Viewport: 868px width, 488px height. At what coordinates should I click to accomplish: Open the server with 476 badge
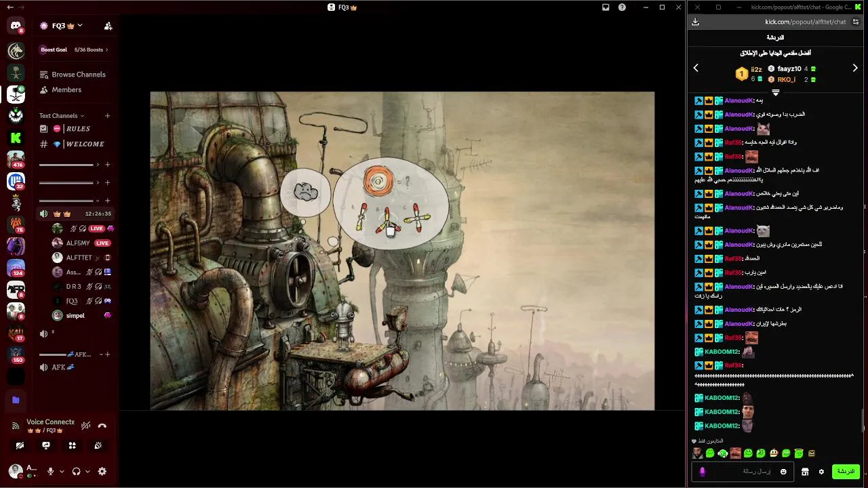click(x=16, y=160)
